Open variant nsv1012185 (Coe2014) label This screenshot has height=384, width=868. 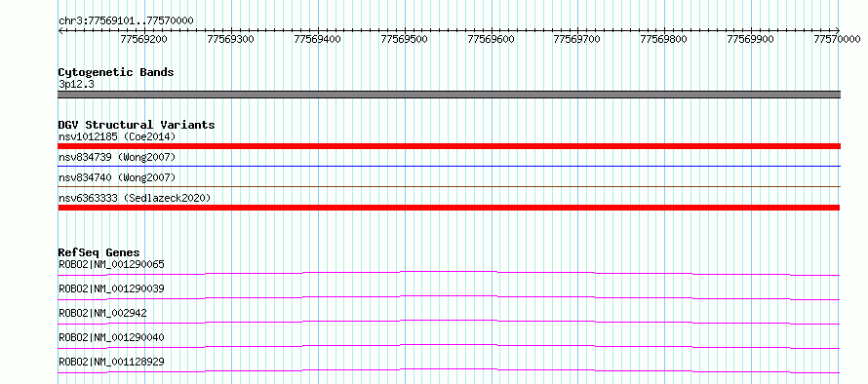tap(117, 136)
